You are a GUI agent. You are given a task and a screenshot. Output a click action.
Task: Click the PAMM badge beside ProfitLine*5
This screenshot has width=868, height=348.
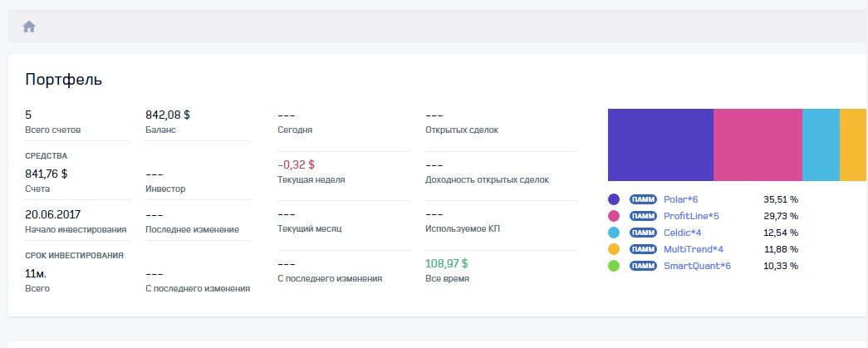pos(643,216)
